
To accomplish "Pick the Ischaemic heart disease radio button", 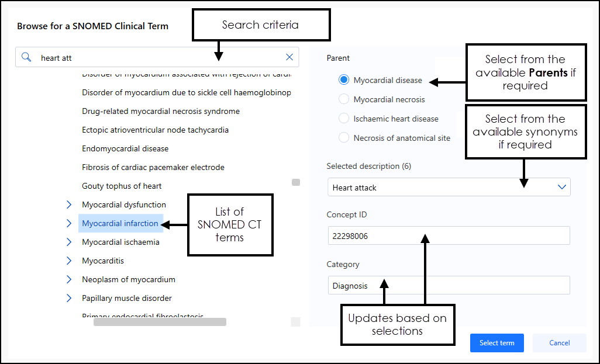I will pyautogui.click(x=344, y=119).
